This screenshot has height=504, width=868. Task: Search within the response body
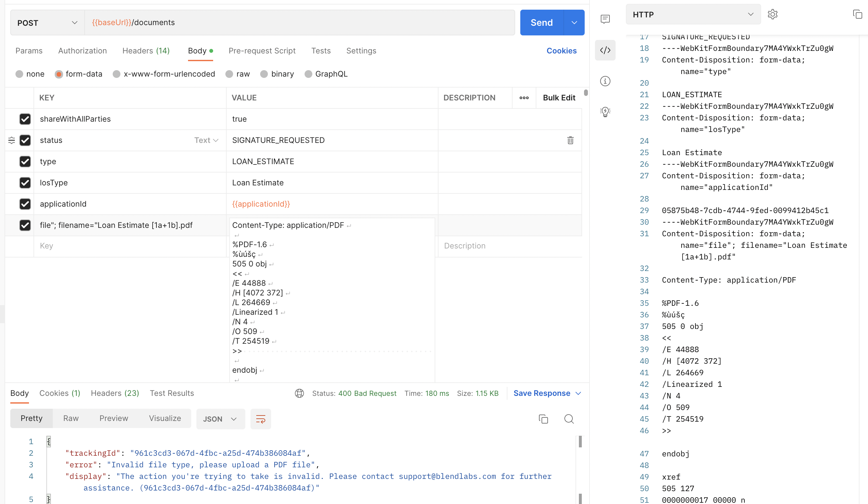click(569, 419)
